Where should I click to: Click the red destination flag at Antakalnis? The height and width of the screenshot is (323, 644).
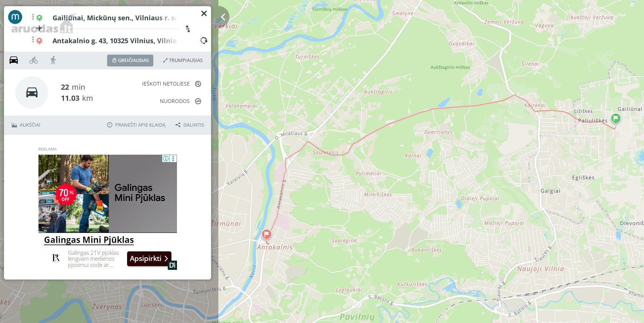(x=266, y=234)
